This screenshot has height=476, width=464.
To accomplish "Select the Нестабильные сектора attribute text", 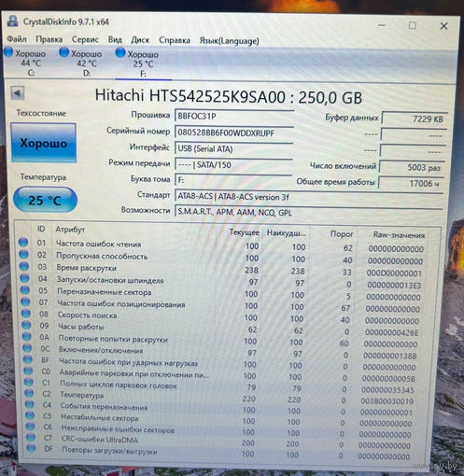I will (x=100, y=417).
